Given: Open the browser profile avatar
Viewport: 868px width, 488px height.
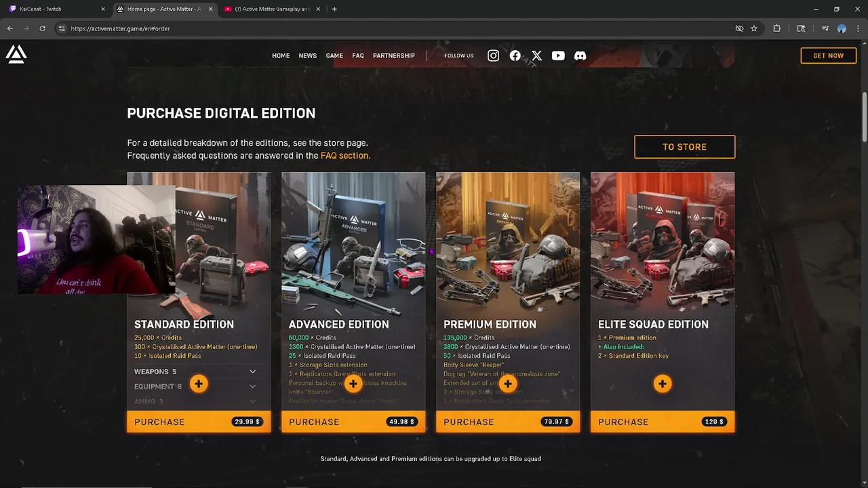Looking at the screenshot, I should [842, 28].
